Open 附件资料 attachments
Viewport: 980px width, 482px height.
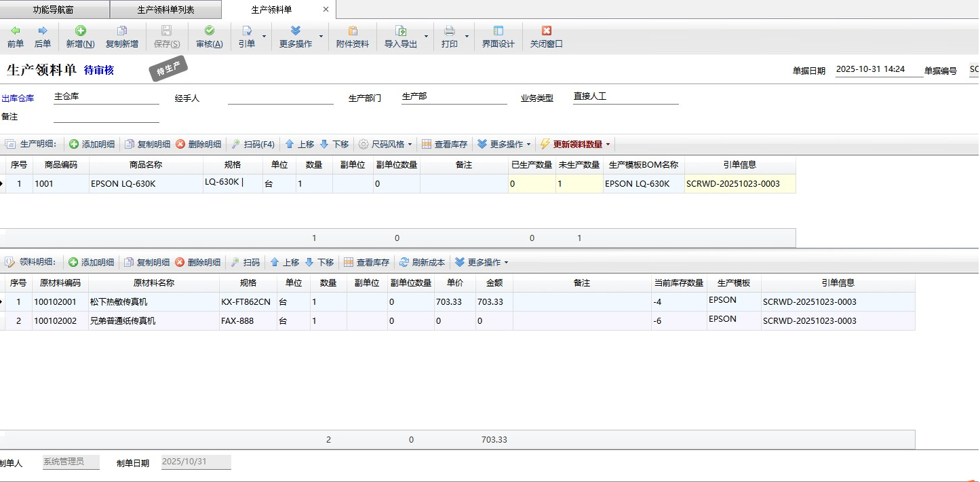click(x=353, y=37)
